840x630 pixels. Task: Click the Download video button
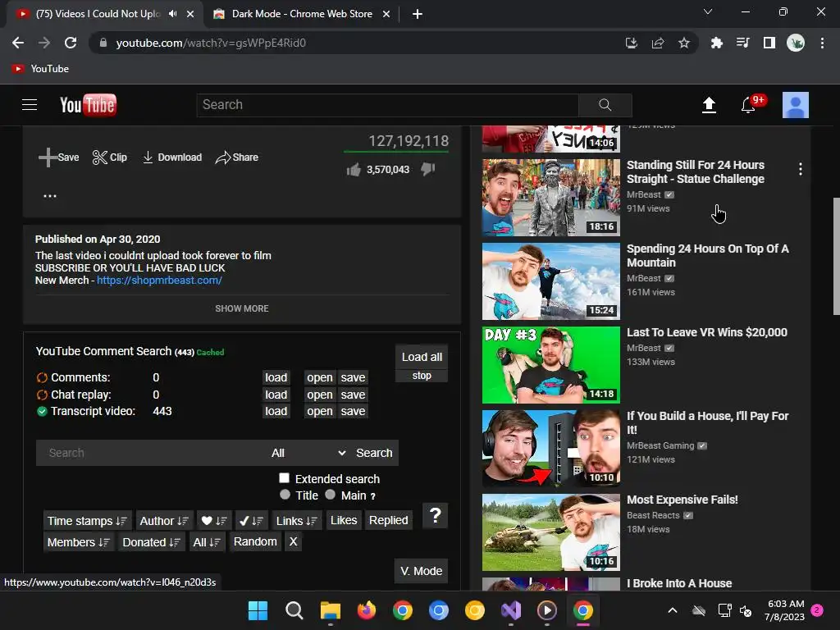tap(172, 157)
